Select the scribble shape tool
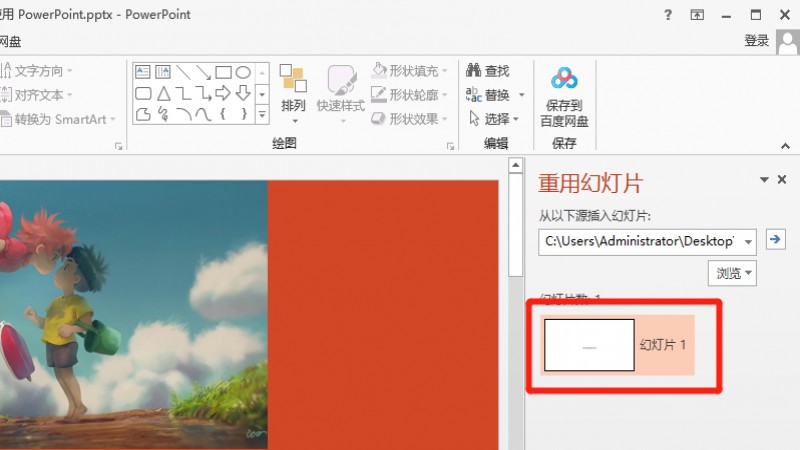Viewport: 800px width, 450px height. [163, 113]
